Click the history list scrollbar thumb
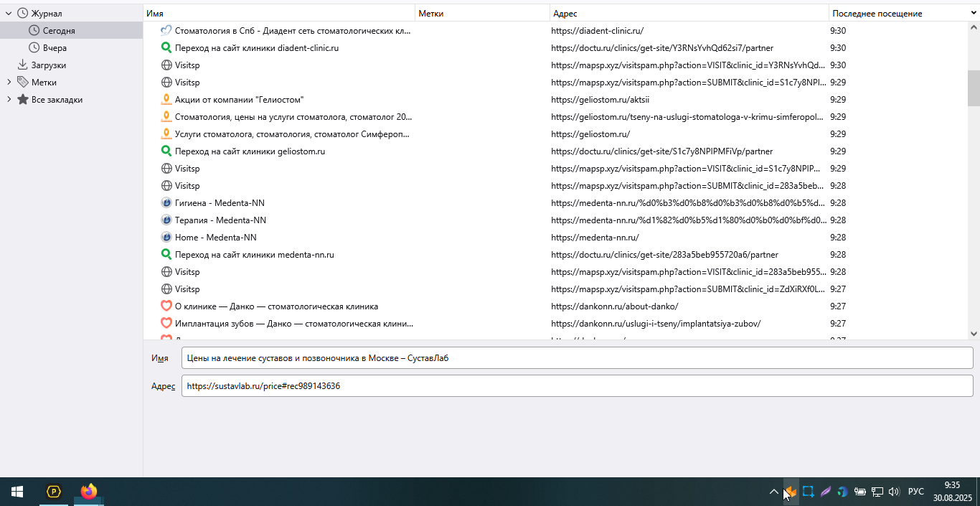This screenshot has width=980, height=506. coord(974,88)
